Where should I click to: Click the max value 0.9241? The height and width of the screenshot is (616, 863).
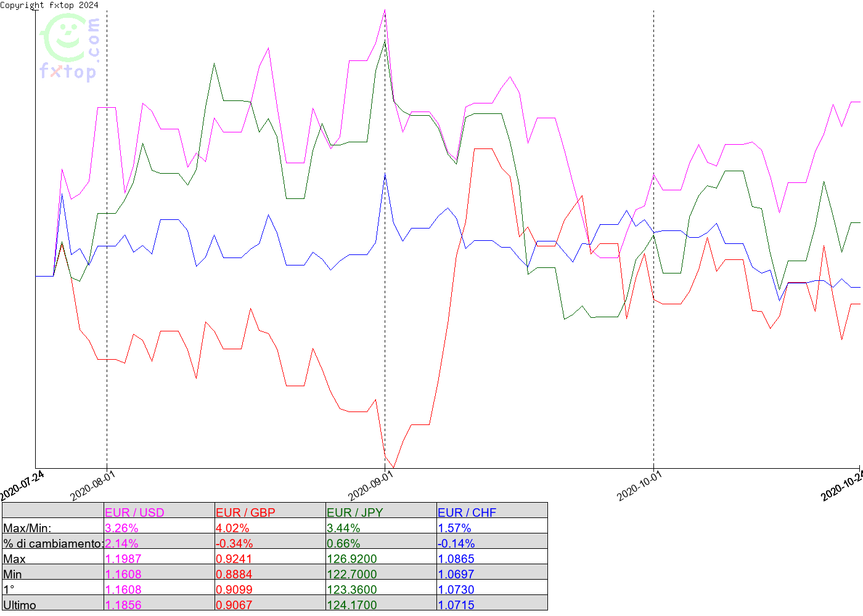pos(234,559)
